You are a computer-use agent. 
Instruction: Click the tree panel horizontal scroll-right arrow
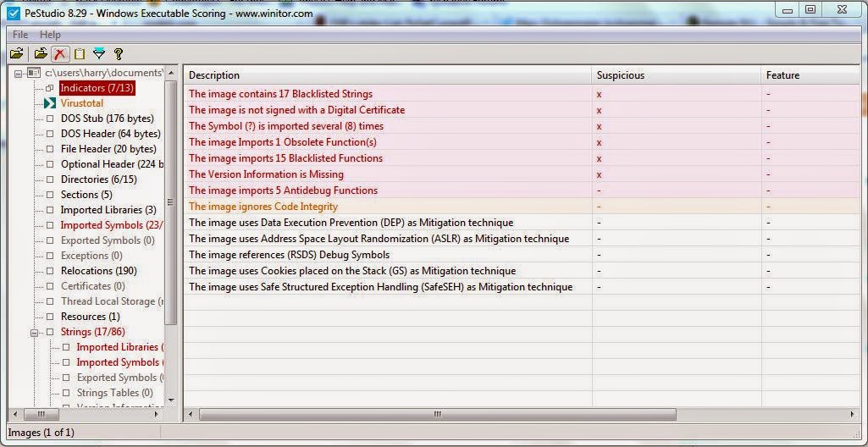tap(158, 414)
